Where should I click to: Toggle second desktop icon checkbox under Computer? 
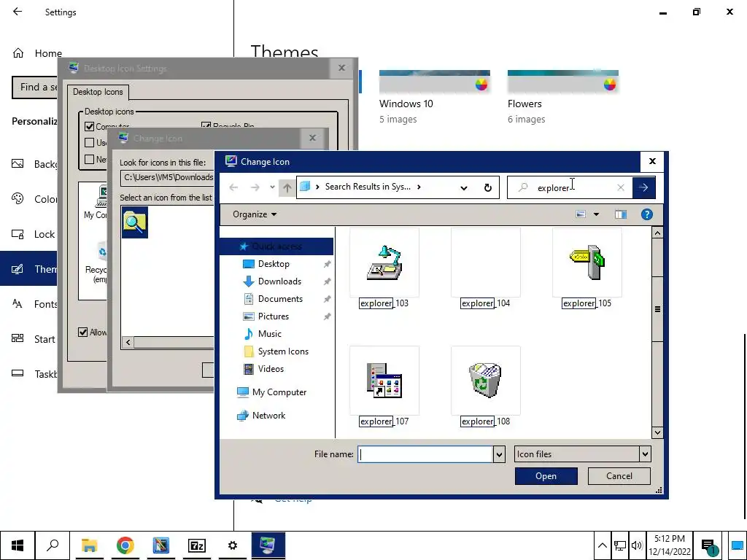click(x=90, y=142)
